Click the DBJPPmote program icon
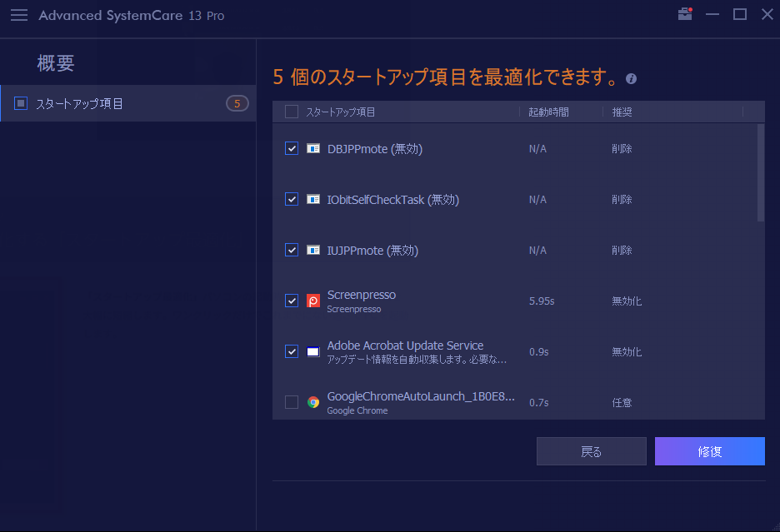 click(x=312, y=149)
